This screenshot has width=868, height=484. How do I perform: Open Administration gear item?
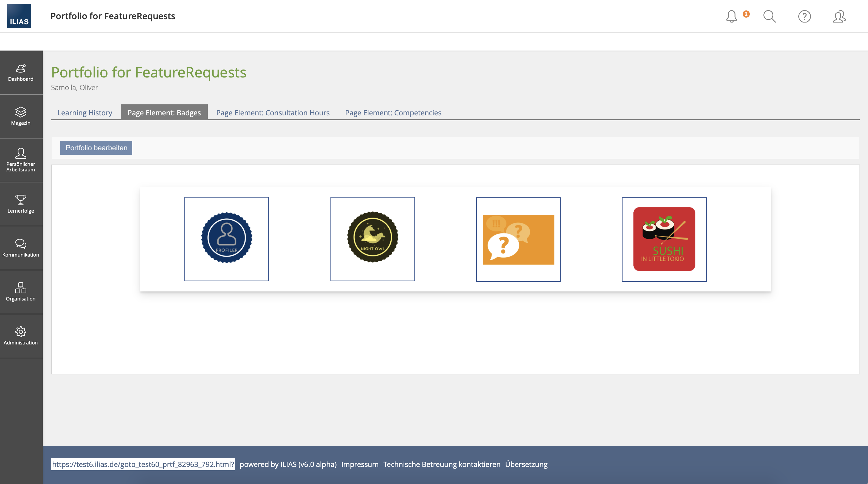coord(21,336)
